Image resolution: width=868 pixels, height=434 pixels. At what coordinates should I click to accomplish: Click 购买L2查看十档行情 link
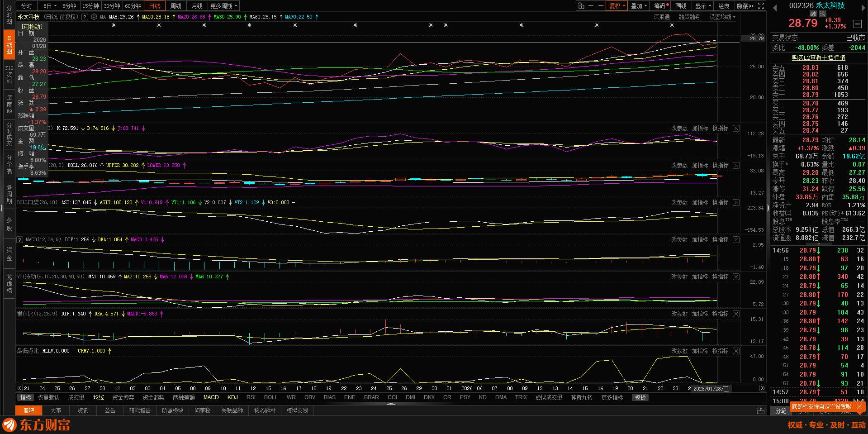(818, 57)
